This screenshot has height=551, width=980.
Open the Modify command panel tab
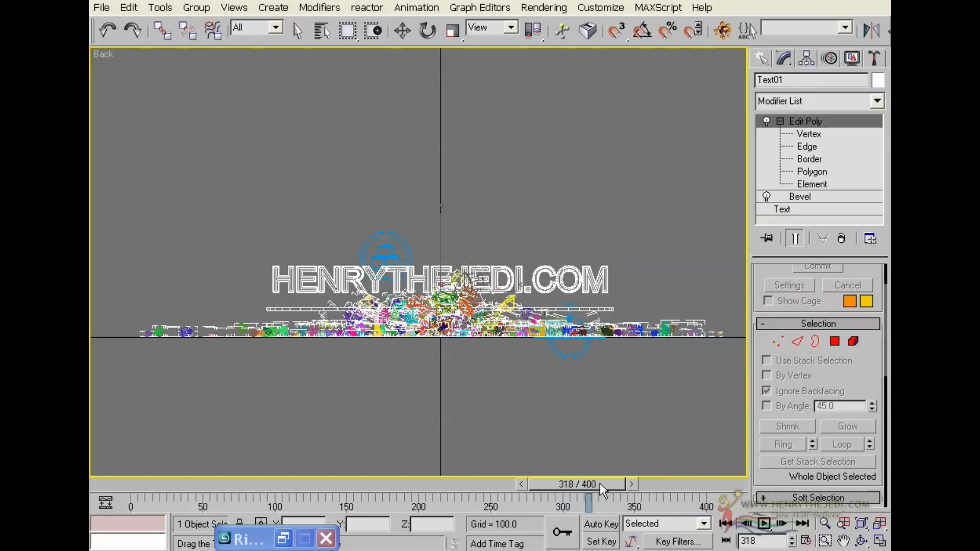784,59
